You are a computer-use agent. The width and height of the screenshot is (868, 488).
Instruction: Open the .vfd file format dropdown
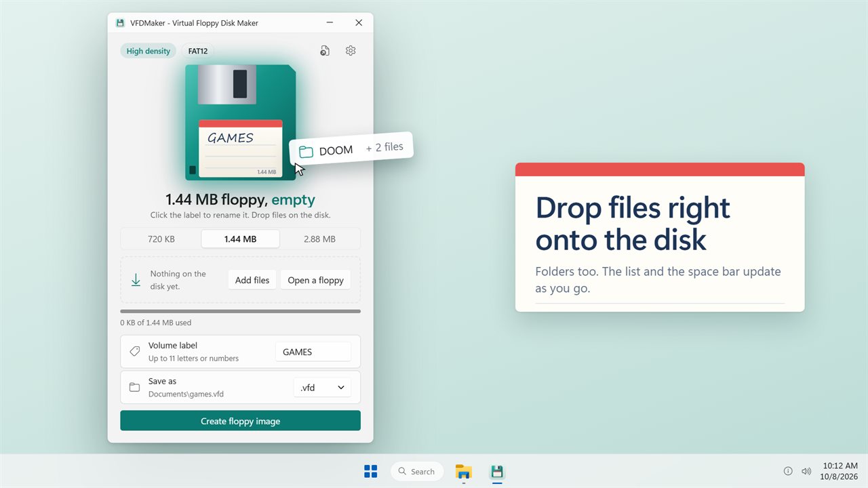point(322,388)
